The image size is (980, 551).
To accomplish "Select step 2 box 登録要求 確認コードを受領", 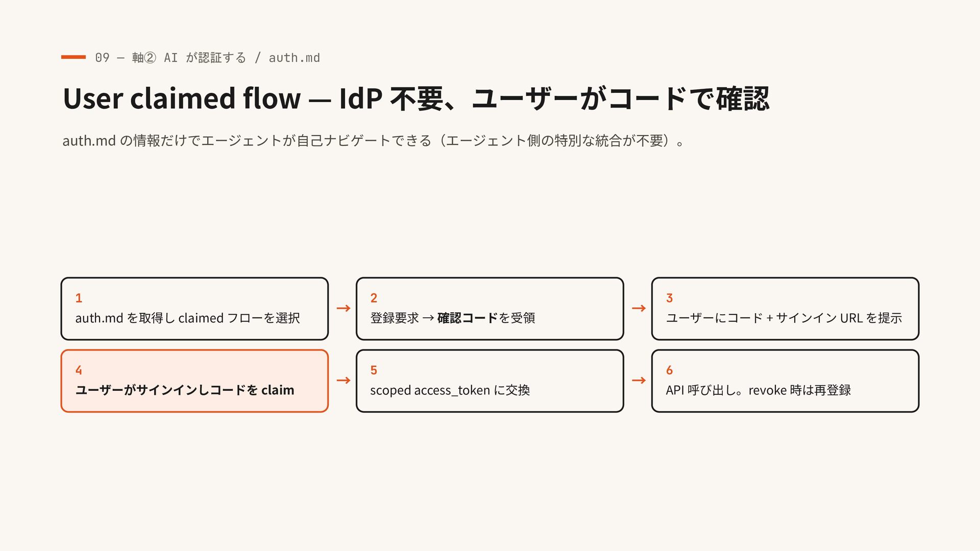I will point(490,309).
